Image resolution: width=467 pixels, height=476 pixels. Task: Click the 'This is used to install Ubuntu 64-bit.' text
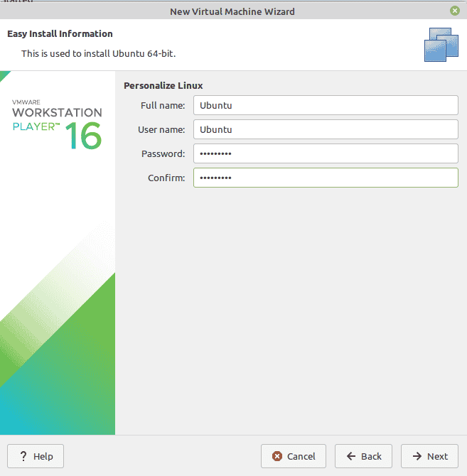[98, 53]
